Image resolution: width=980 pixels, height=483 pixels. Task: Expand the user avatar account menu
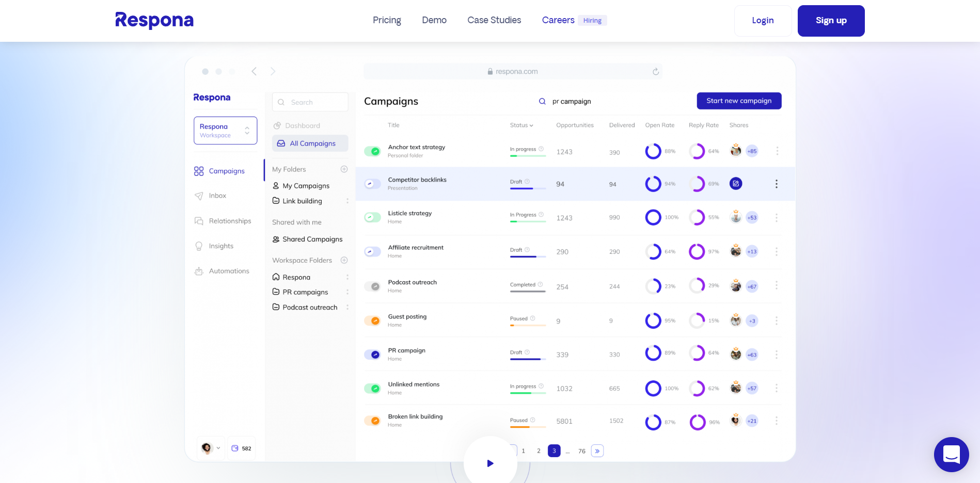pos(211,448)
